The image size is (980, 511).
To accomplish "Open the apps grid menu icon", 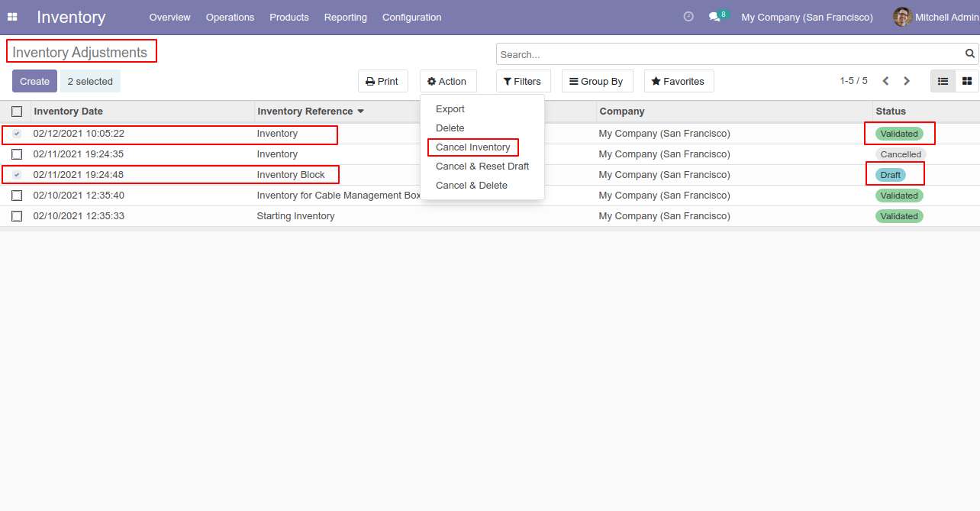I will [x=12, y=17].
